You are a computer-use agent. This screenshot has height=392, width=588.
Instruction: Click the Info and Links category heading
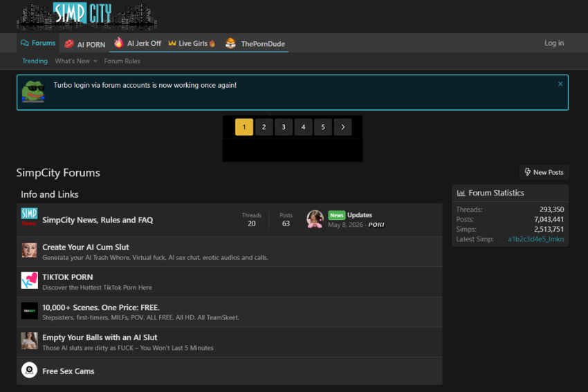point(50,194)
